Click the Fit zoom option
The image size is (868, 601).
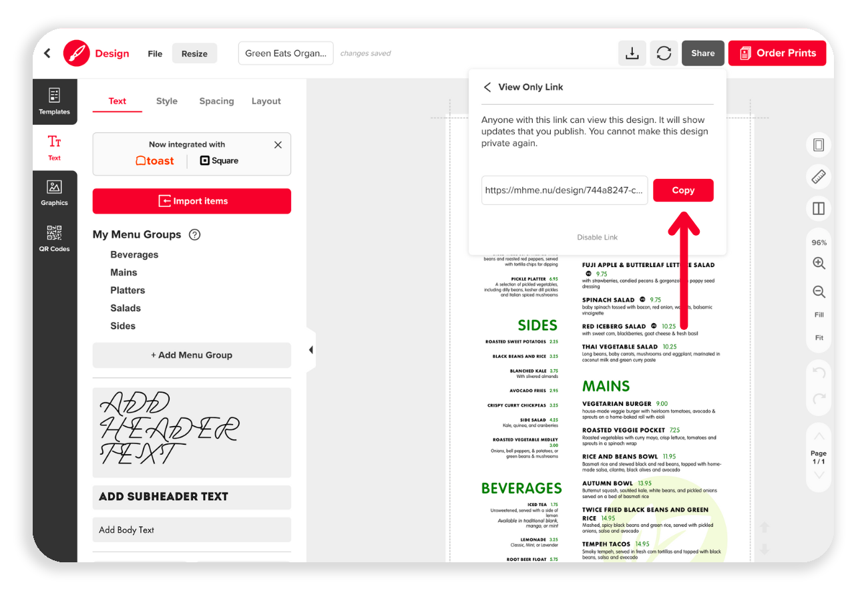pyautogui.click(x=819, y=338)
